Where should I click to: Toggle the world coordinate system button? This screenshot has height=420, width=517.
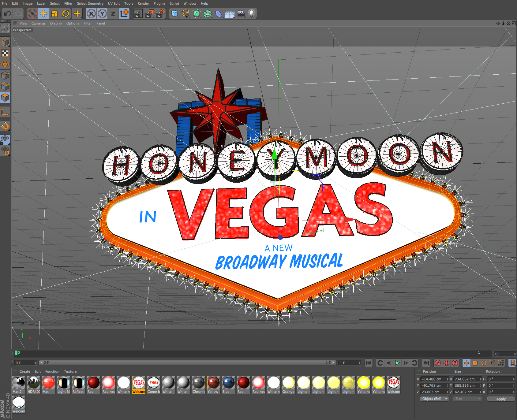[x=124, y=13]
